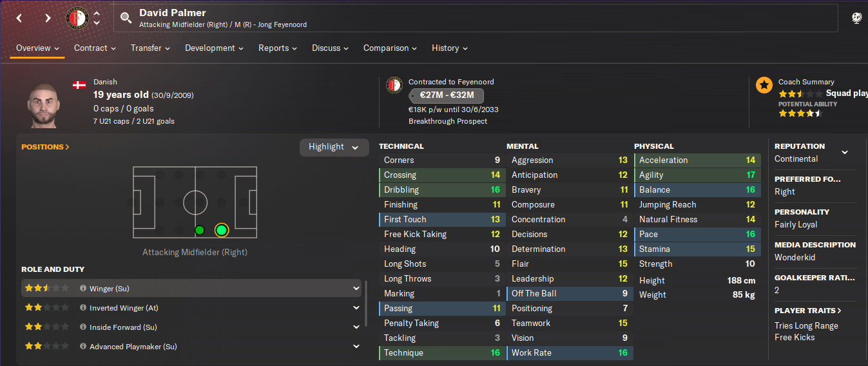Viewport: 868px width, 366px height.
Task: Click the role list scrollbar
Action: click(366, 303)
